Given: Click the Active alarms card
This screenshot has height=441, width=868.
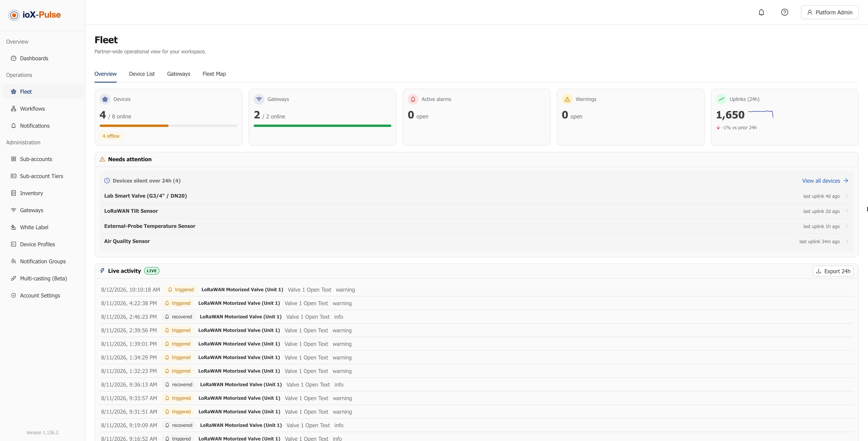Looking at the screenshot, I should point(476,117).
